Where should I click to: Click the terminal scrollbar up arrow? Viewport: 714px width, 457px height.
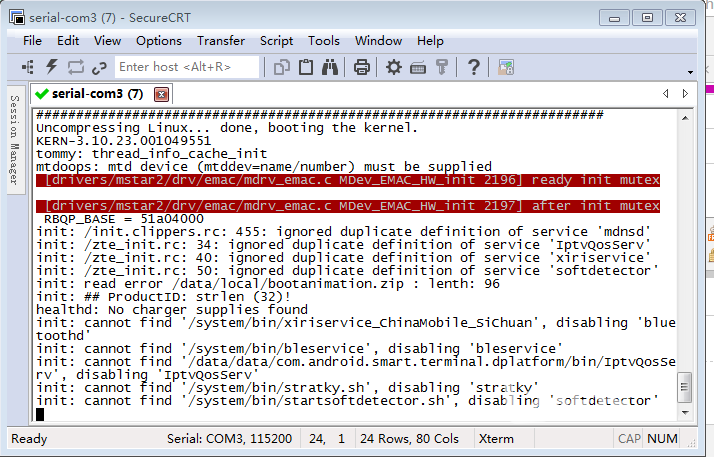tap(685, 118)
